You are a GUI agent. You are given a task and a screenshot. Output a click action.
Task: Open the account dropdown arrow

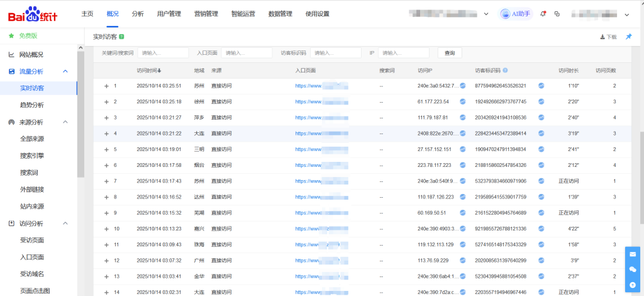[x=627, y=14]
